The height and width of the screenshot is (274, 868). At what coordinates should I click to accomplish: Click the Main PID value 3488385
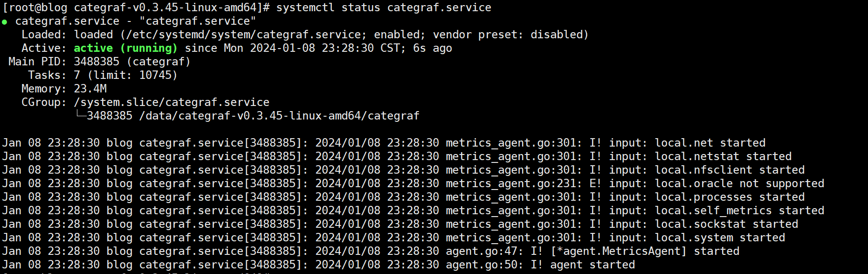(97, 62)
